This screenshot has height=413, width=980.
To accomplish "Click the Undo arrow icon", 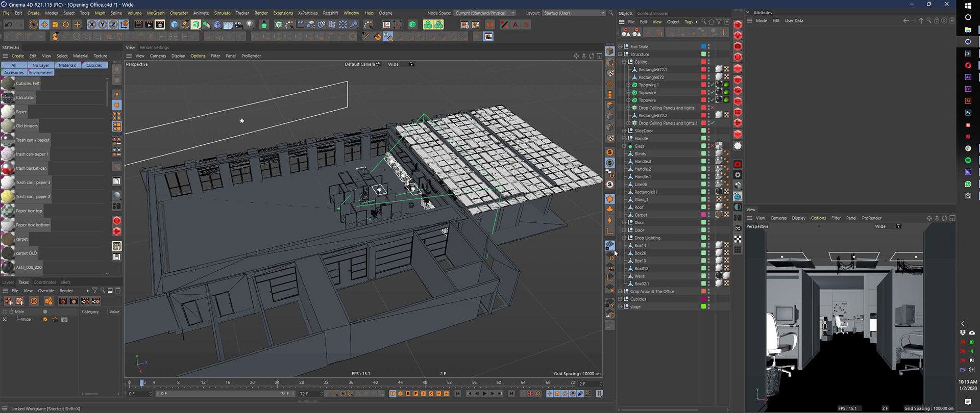I will 8,24.
